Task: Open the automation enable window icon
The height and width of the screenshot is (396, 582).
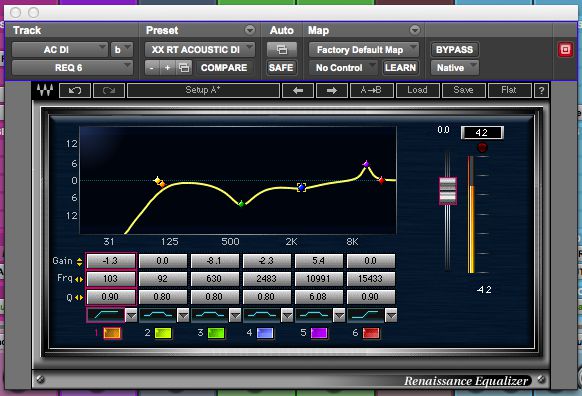Action: pos(282,50)
